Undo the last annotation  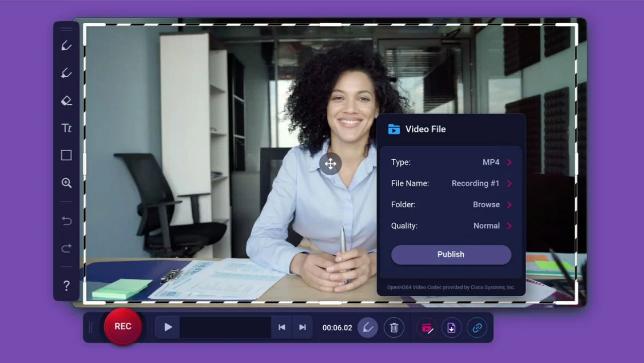66,221
